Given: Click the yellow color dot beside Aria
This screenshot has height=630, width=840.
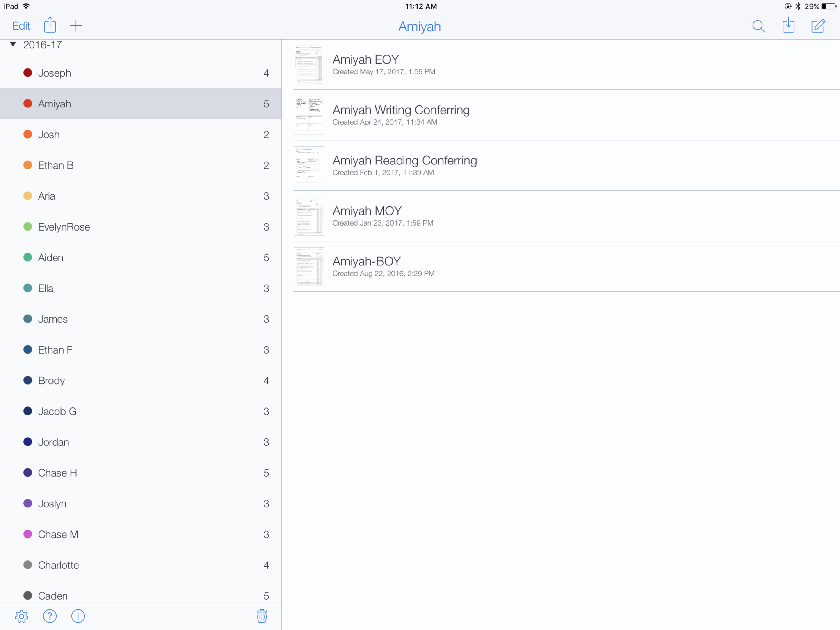Looking at the screenshot, I should (x=28, y=196).
